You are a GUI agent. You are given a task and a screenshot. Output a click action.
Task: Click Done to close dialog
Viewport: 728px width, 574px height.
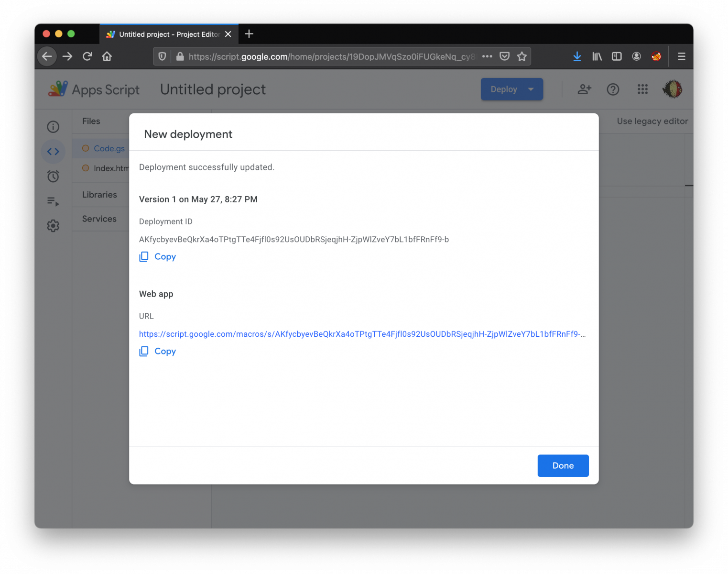pos(563,466)
